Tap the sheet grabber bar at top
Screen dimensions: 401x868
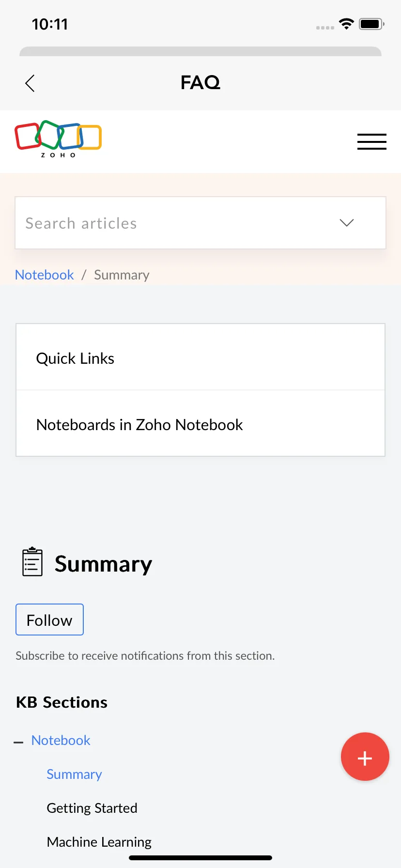pos(200,51)
